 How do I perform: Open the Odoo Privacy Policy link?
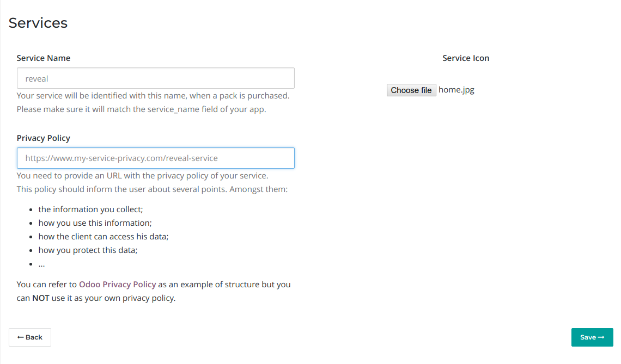click(x=118, y=285)
